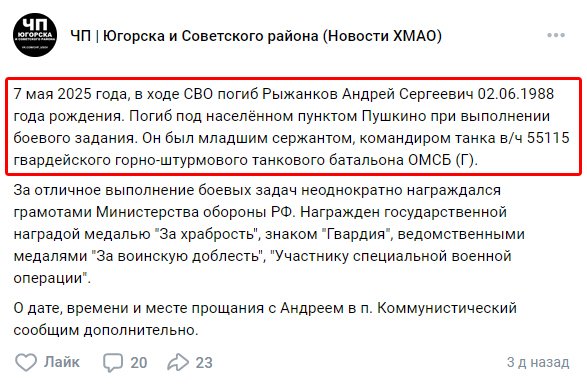Click the paragraph starting За отличное выполнение
The height and width of the screenshot is (385, 587).
click(x=269, y=234)
